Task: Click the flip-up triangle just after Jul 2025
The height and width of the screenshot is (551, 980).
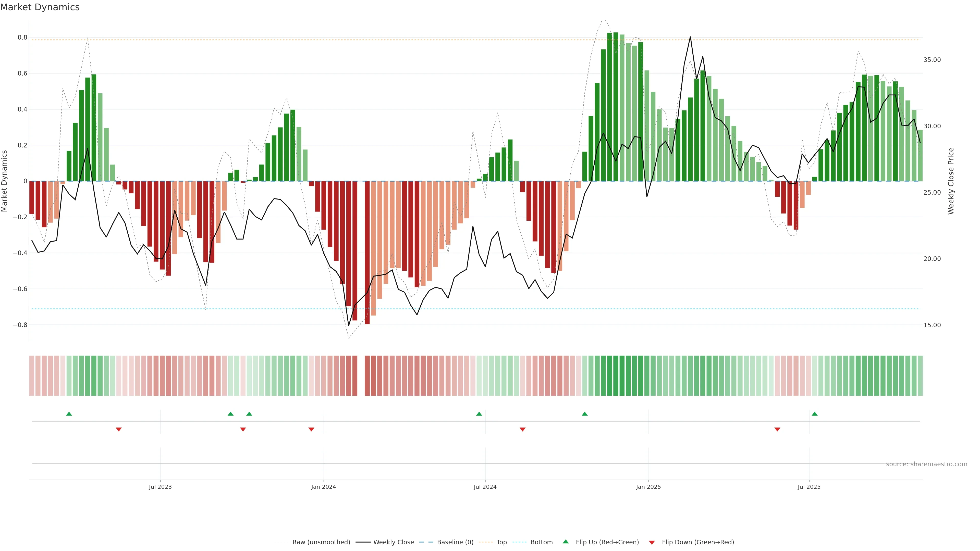Action: coord(815,414)
